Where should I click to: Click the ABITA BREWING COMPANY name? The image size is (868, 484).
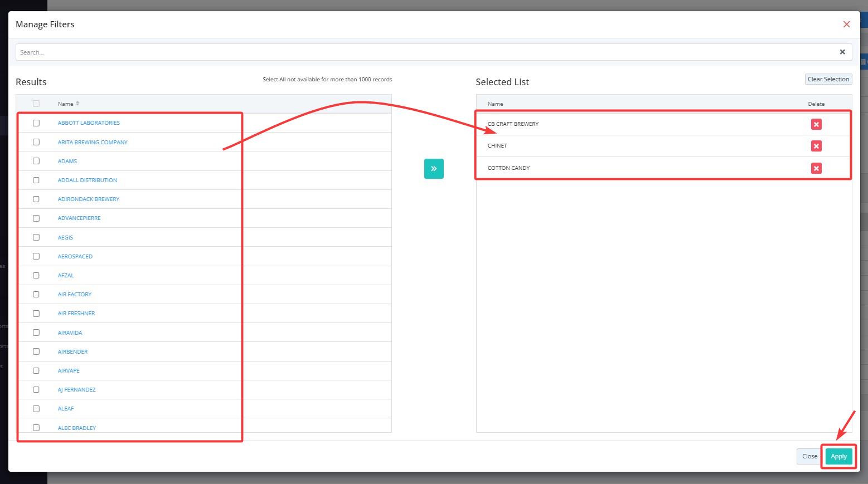tap(93, 142)
